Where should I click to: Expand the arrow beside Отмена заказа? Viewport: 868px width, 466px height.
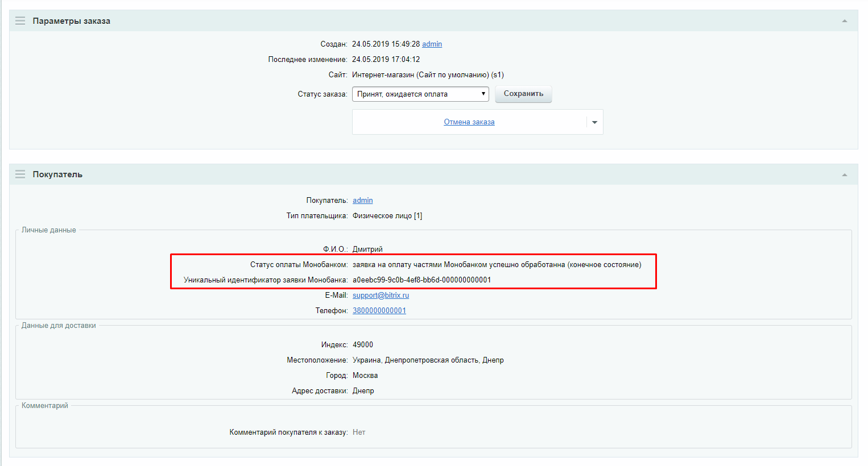[x=594, y=122]
